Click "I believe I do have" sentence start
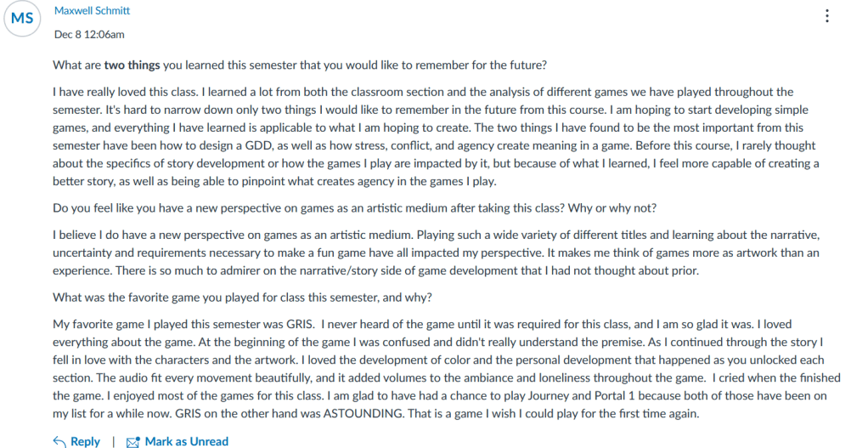Screen dimensions: 868x448 point(102,235)
